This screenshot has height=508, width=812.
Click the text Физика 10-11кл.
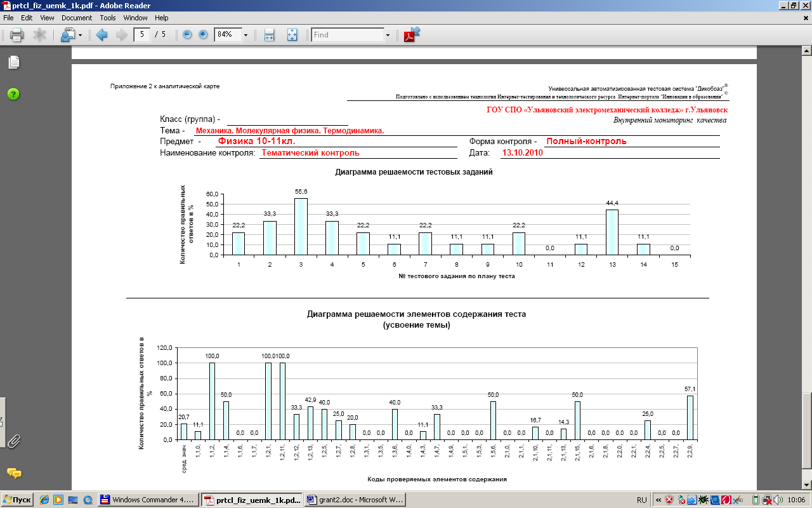point(256,141)
